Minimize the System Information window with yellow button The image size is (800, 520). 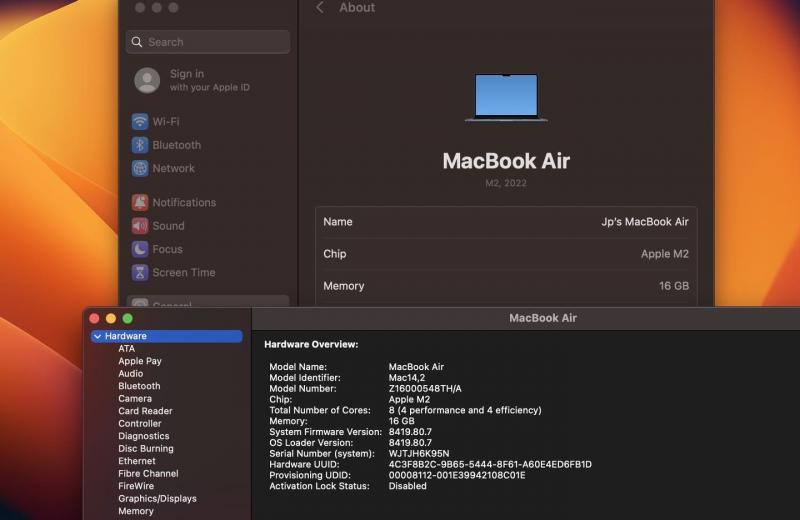coord(110,318)
